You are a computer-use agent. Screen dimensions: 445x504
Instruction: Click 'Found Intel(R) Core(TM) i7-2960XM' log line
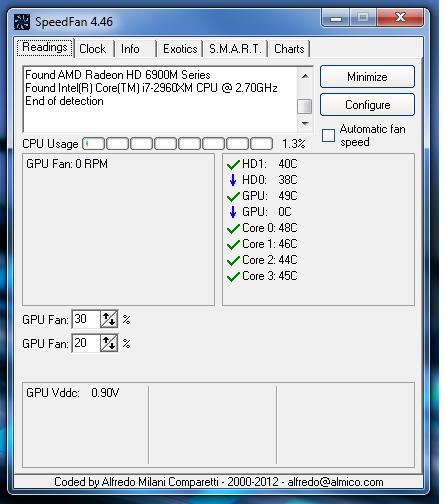[151, 88]
